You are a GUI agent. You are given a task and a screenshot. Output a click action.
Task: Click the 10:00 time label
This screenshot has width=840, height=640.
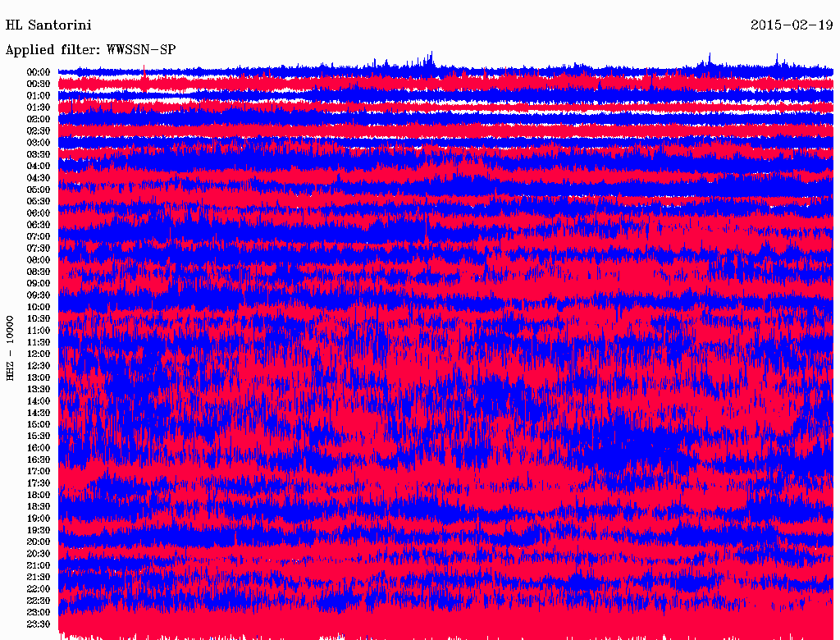coord(38,307)
